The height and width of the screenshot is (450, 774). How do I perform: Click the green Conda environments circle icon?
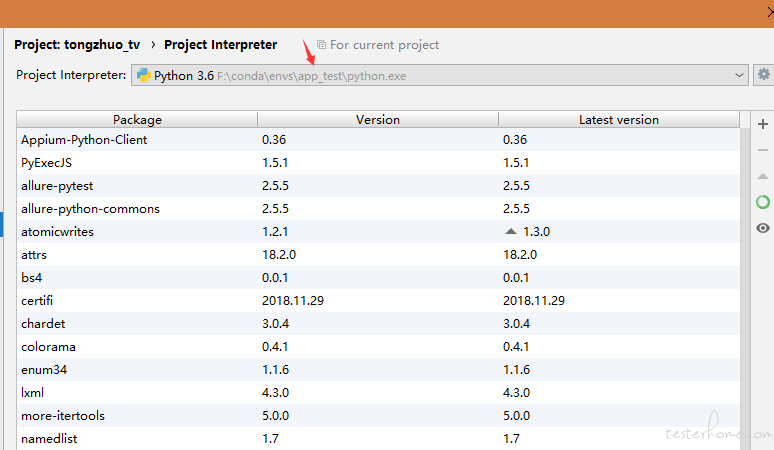pos(763,202)
